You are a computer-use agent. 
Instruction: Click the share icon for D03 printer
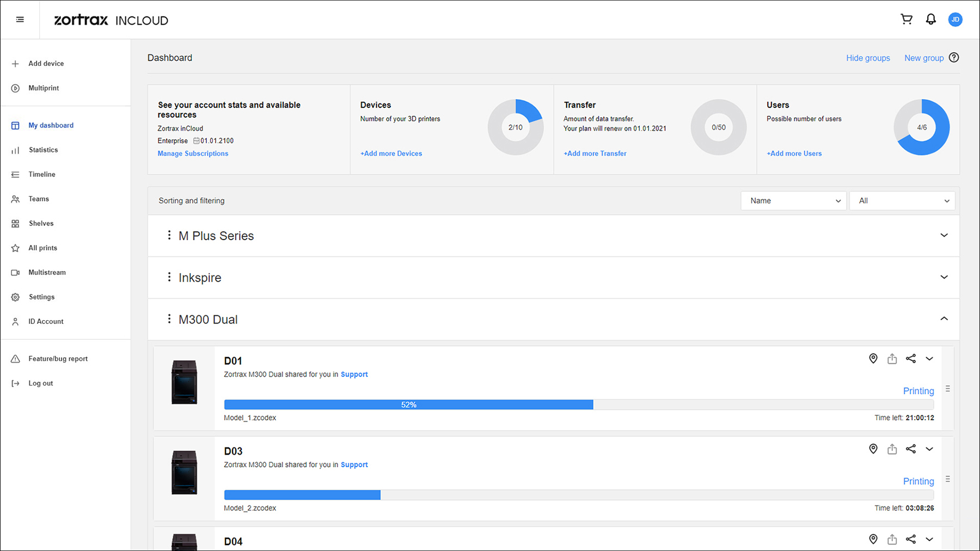[x=911, y=449]
